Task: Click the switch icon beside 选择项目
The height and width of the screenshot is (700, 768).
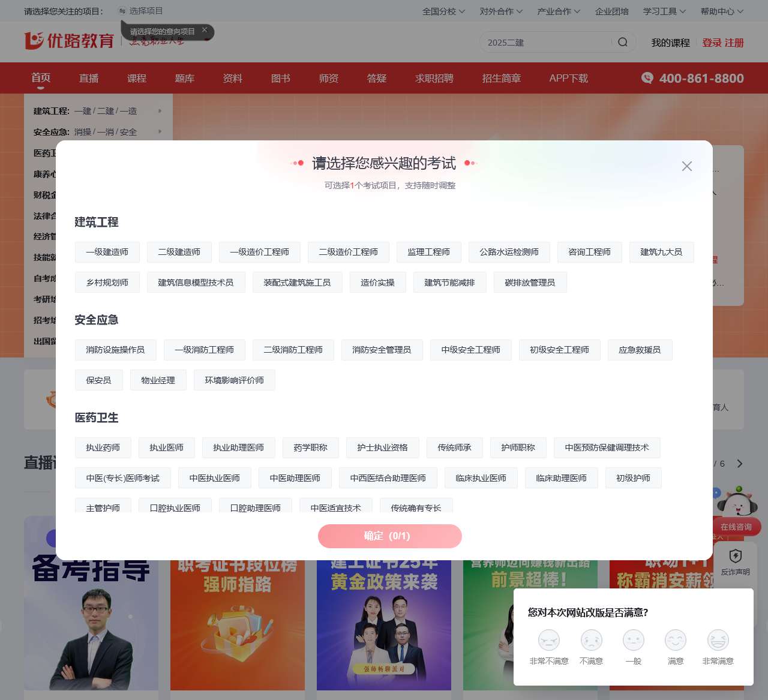Action: pos(122,11)
